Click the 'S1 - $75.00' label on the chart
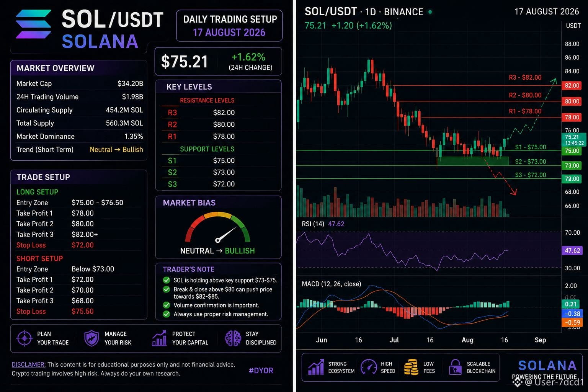Screen dimensions: 588x392 pos(531,147)
